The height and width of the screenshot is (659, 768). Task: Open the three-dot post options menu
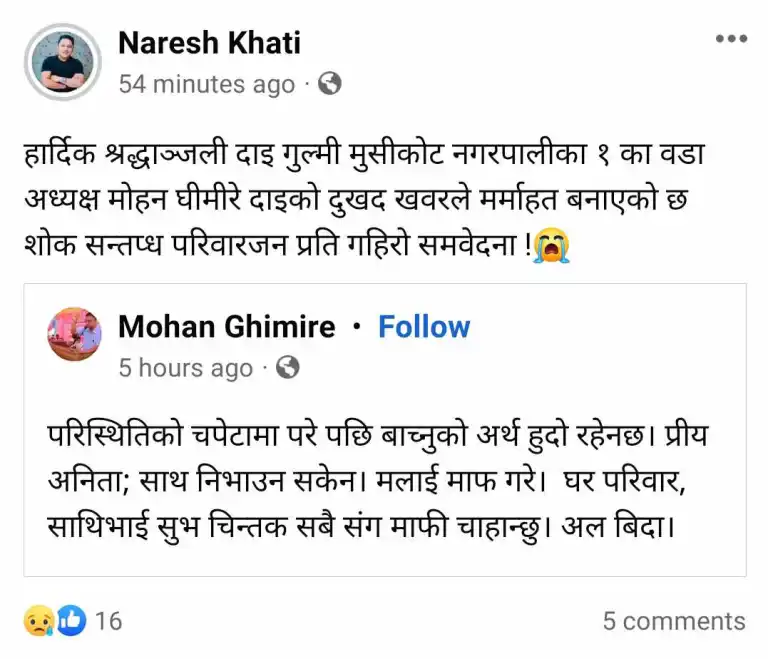tap(731, 40)
